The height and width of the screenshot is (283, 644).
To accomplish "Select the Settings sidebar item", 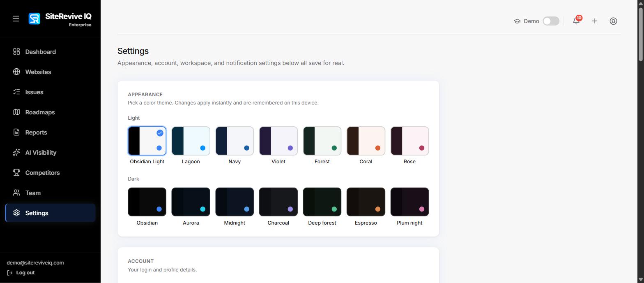I will tap(51, 213).
